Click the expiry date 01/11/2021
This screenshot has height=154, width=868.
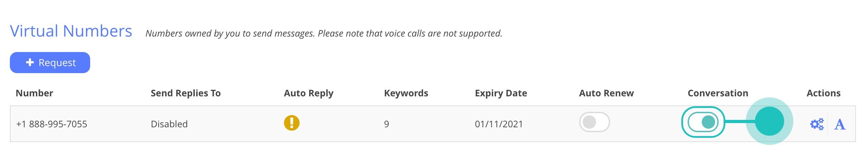click(499, 124)
